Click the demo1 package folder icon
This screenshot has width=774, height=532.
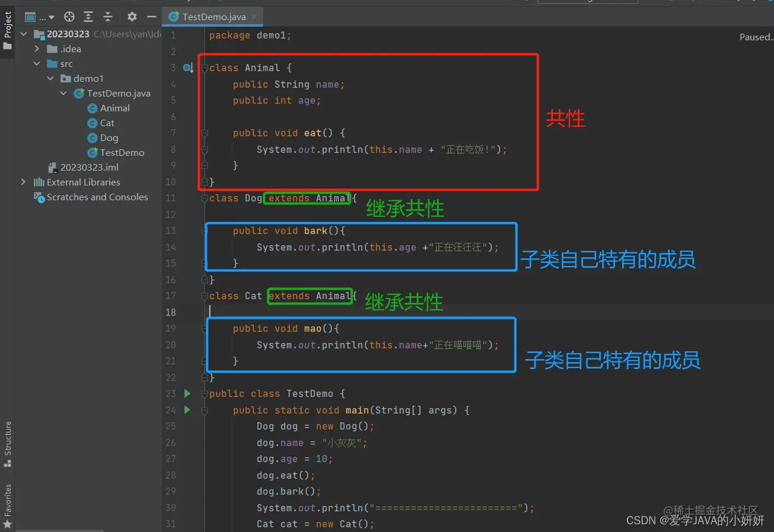click(65, 78)
